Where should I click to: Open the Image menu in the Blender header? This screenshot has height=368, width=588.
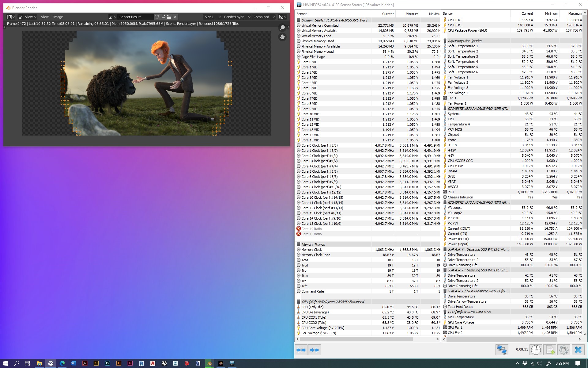click(x=58, y=17)
